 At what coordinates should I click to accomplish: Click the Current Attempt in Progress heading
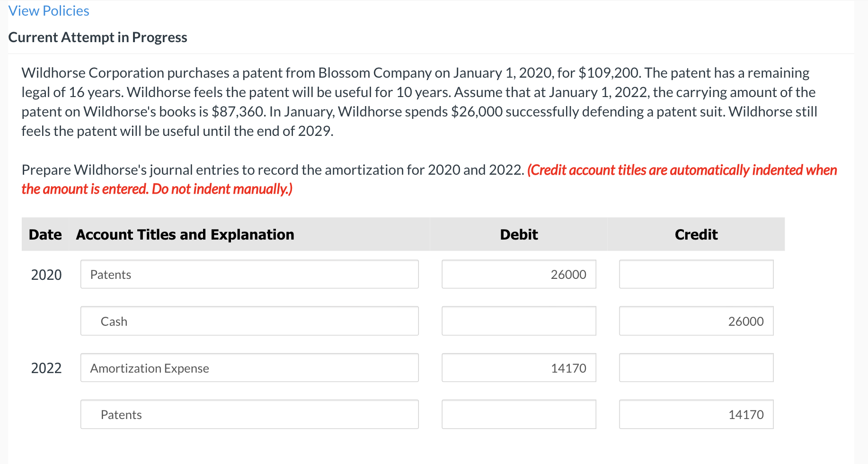coord(97,37)
